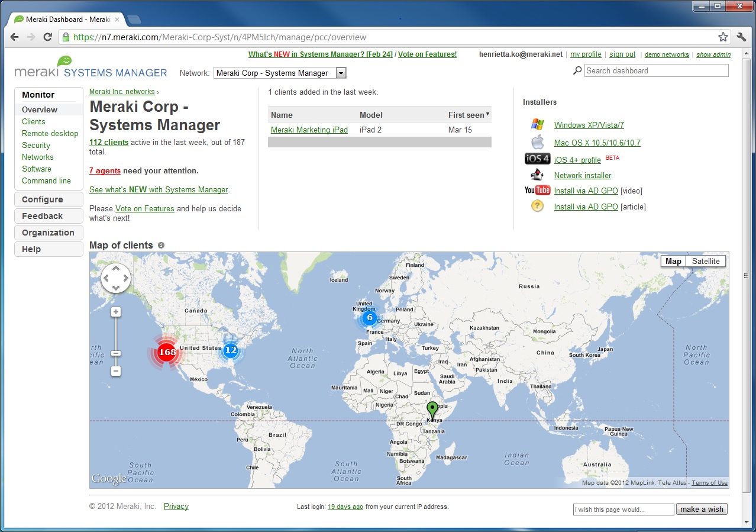Click the iOS 4+ profile link
Image resolution: width=756 pixels, height=532 pixels.
point(577,160)
